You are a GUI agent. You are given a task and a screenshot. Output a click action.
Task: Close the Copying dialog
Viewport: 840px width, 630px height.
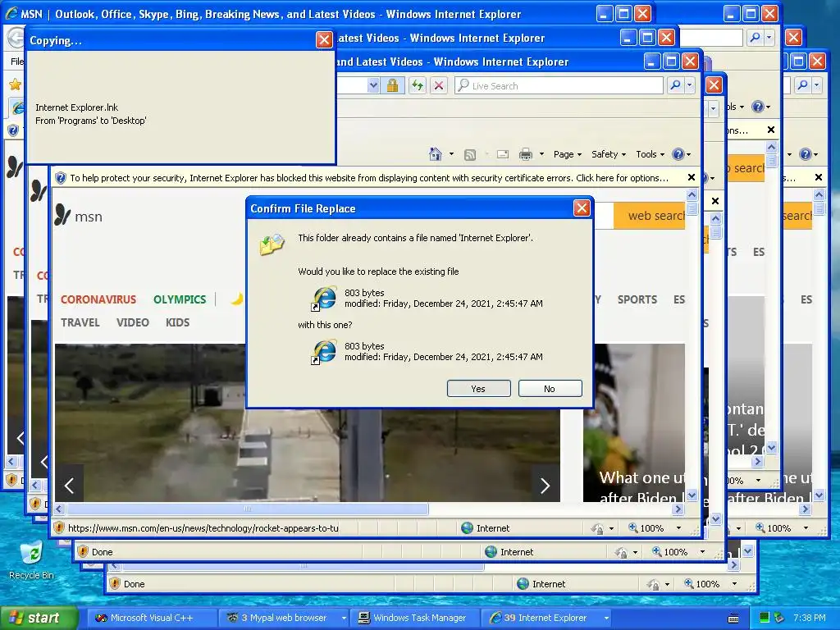click(x=323, y=39)
